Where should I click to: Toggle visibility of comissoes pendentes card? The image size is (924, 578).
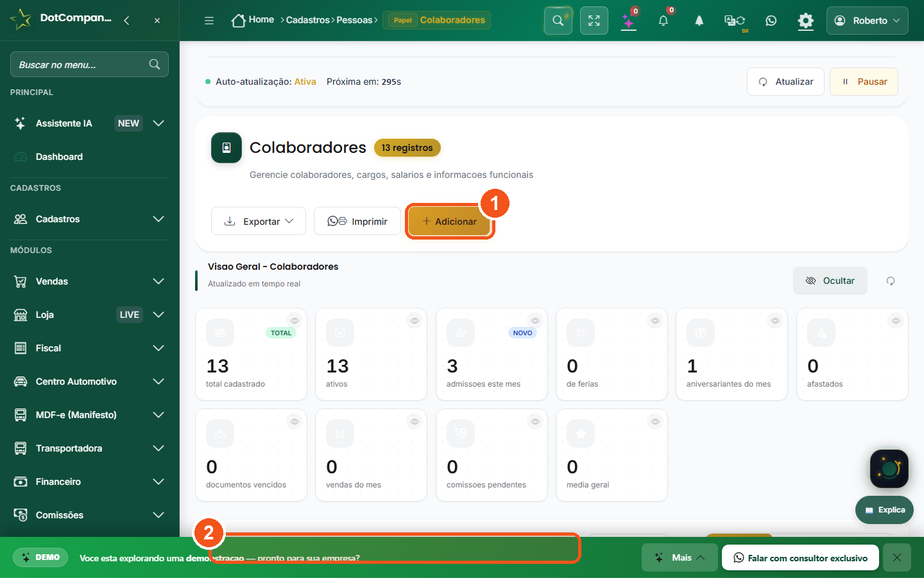(x=535, y=421)
